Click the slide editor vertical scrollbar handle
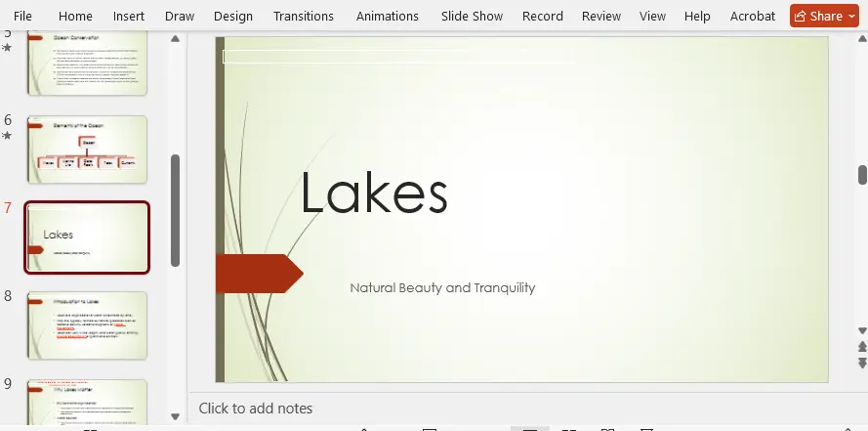The image size is (868, 431). pyautogui.click(x=862, y=175)
